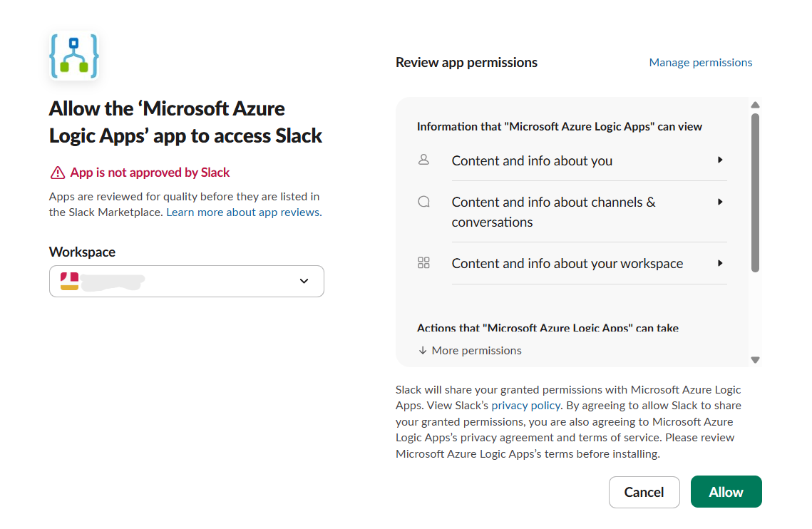Click the scroll-down arrow on the permissions panel

(755, 360)
